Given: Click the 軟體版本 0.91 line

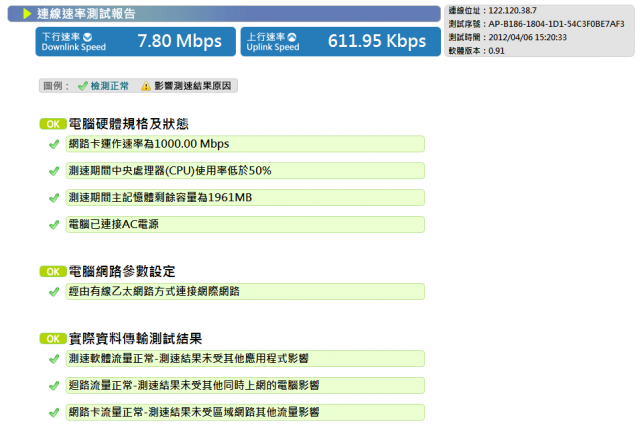Looking at the screenshot, I should (476, 51).
